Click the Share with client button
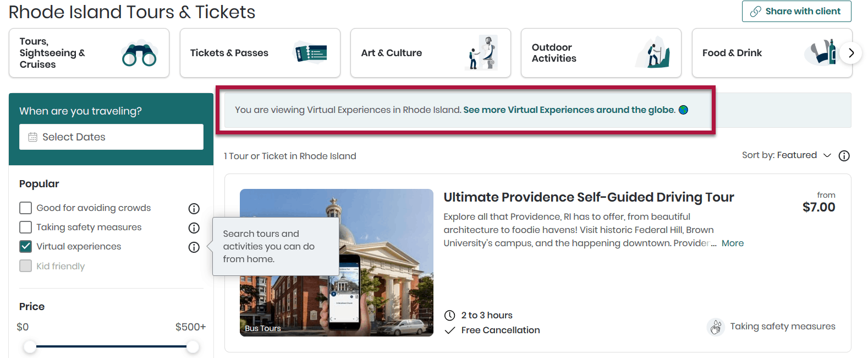 point(796,11)
